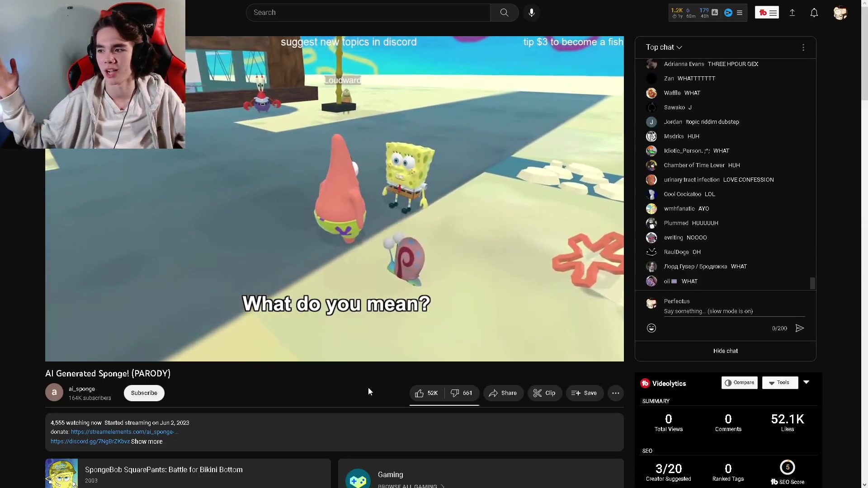
Task: Activate voice search microphone
Action: [x=532, y=13]
